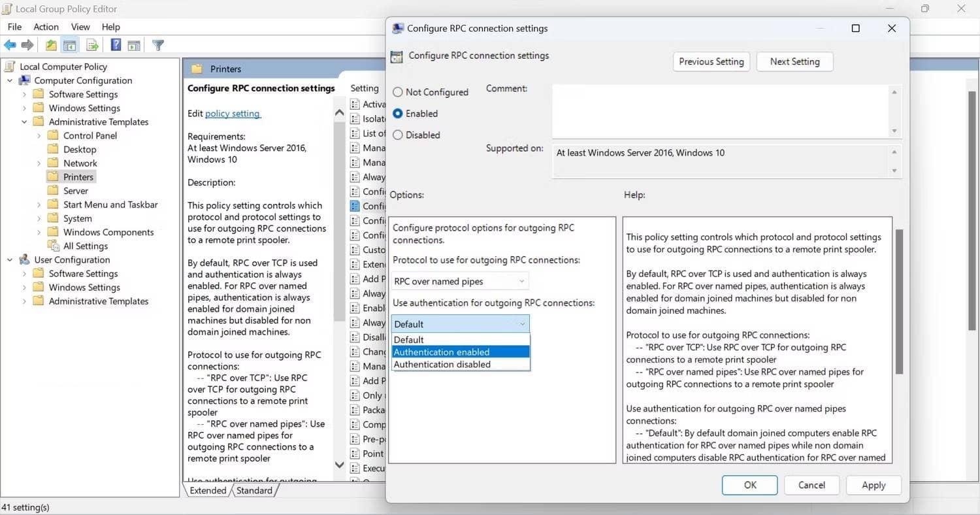Image resolution: width=980 pixels, height=515 pixels.
Task: Expand Software Settings under Computer Configuration
Action: 24,94
